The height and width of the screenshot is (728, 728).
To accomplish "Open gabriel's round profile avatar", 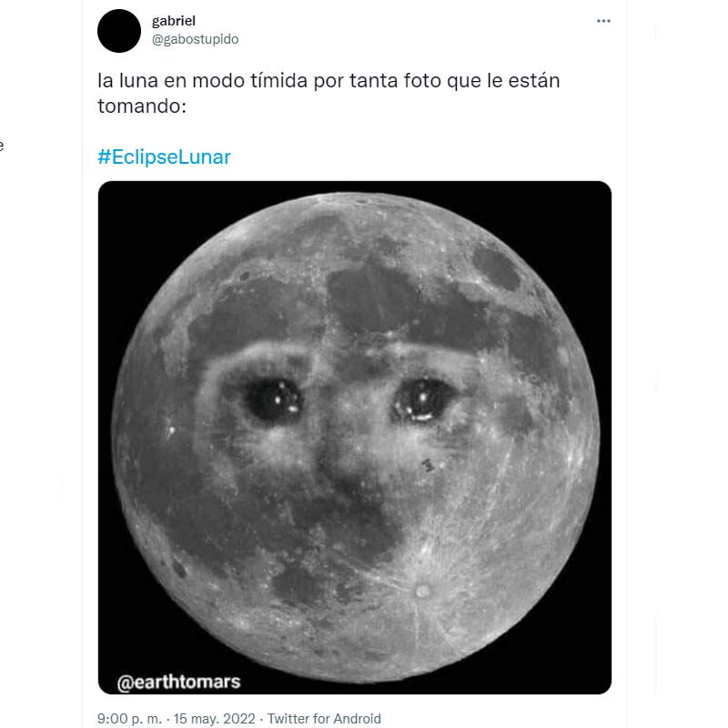I will (x=119, y=30).
